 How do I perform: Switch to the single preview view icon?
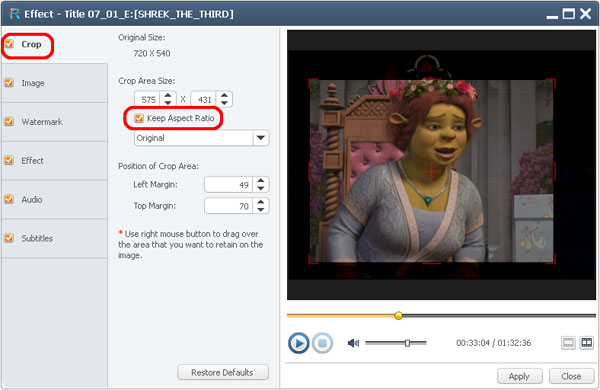click(568, 343)
